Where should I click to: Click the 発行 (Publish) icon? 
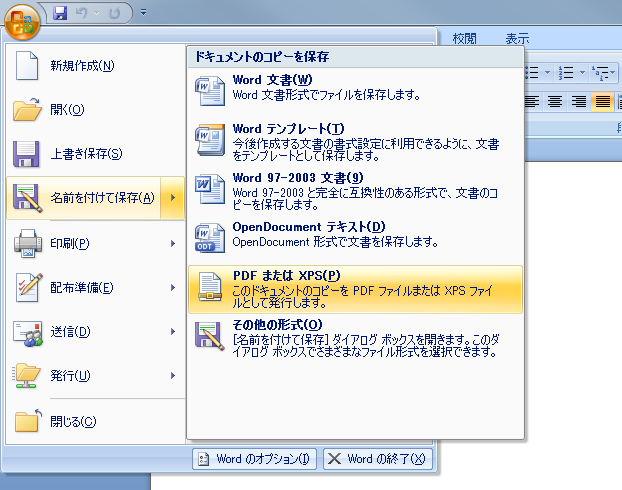coord(27,375)
